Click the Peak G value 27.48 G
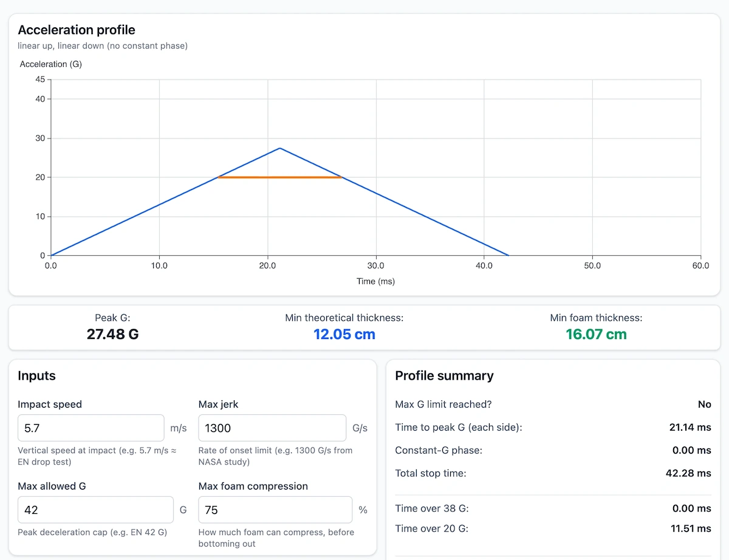 [x=112, y=334]
